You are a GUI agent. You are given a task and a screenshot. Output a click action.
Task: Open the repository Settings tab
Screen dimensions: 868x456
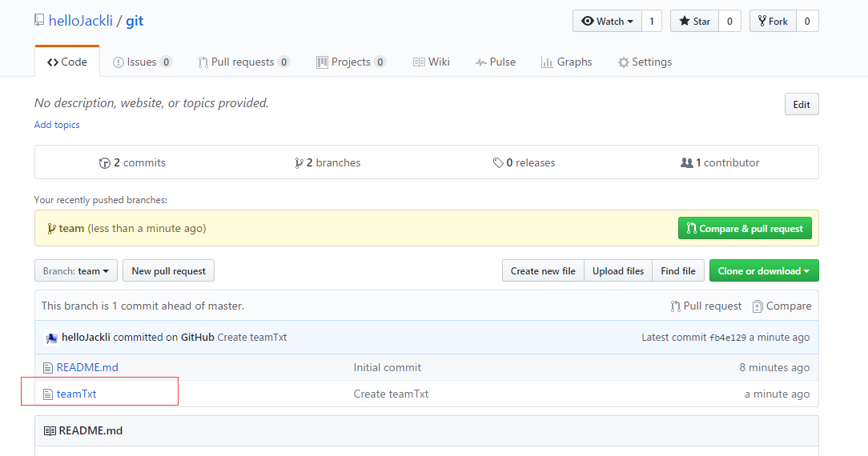pos(645,62)
